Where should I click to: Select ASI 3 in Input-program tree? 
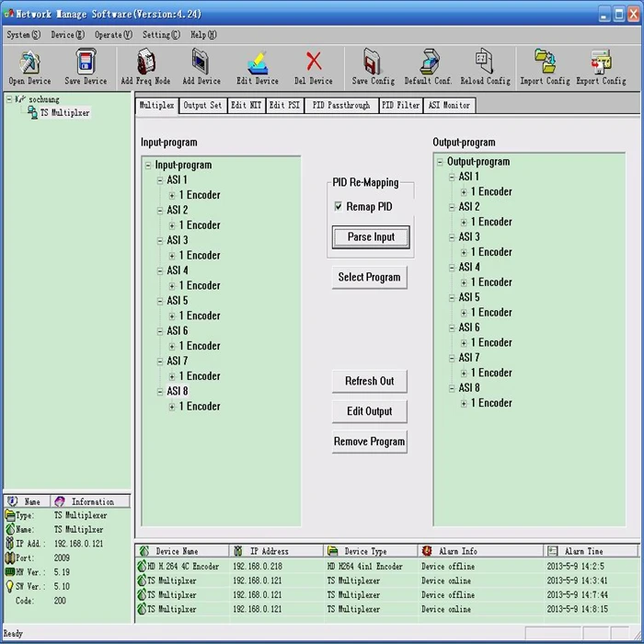pyautogui.click(x=179, y=240)
